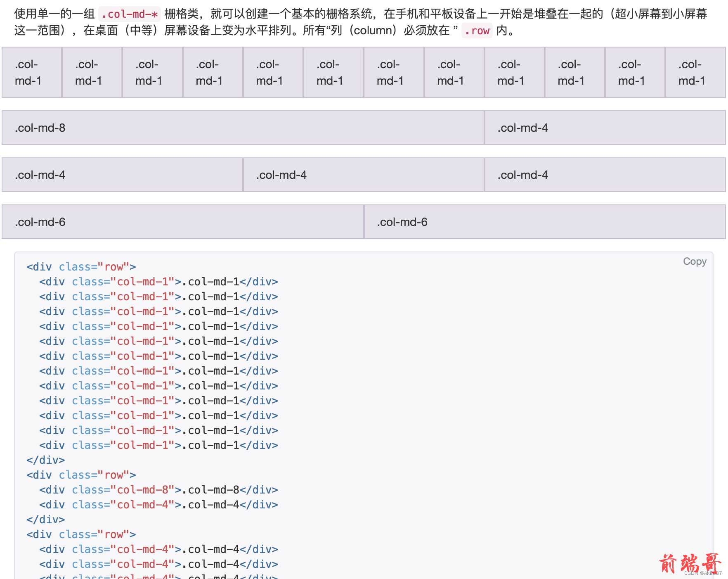The height and width of the screenshot is (579, 728).
Task: Click the inline .row code tag
Action: (477, 31)
